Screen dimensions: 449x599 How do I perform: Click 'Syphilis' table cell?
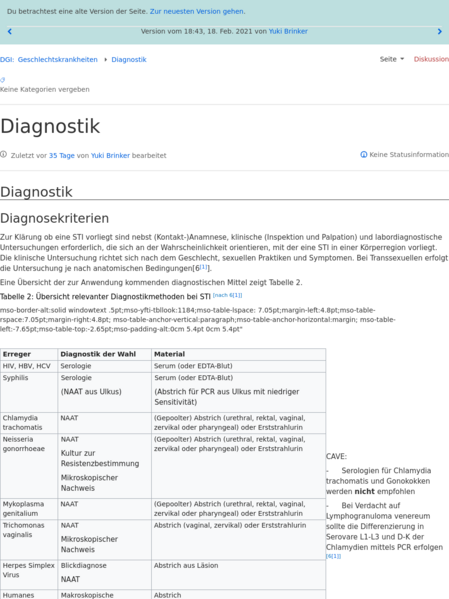[29, 392]
